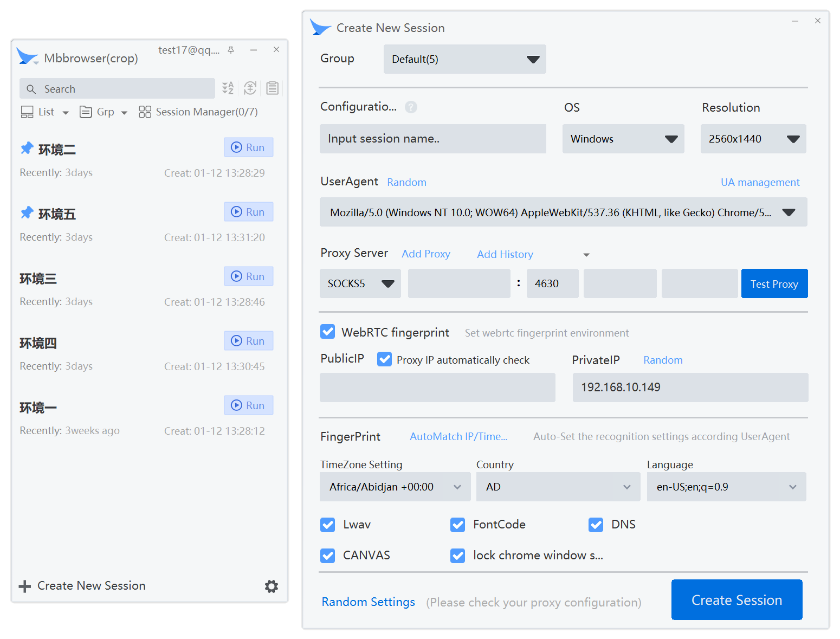Focus the Input session name field
This screenshot has height=639, width=840.
[x=433, y=139]
